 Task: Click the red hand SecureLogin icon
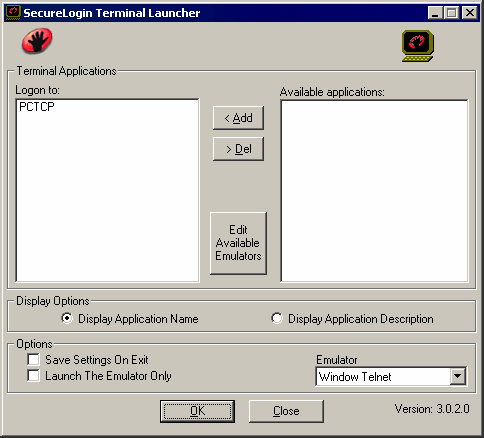click(37, 41)
